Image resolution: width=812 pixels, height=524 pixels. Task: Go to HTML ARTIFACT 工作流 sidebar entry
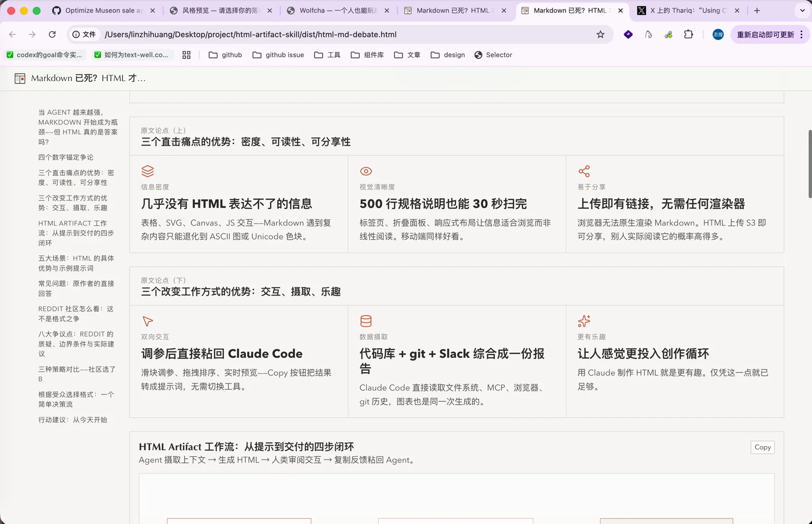77,233
